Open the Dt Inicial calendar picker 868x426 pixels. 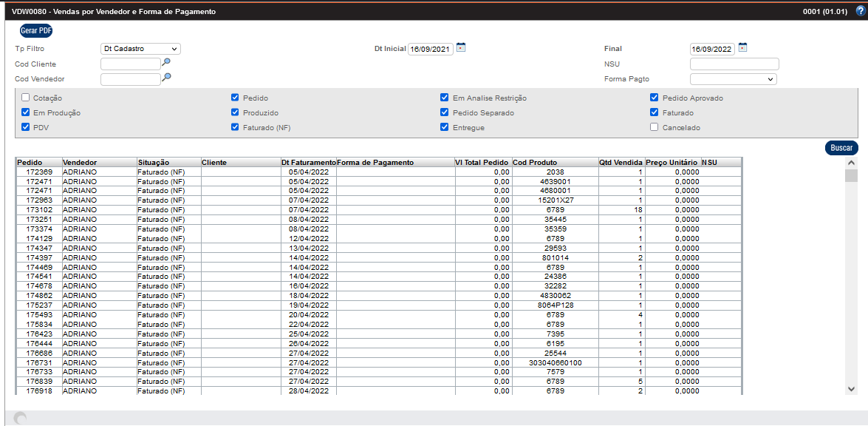coord(461,48)
